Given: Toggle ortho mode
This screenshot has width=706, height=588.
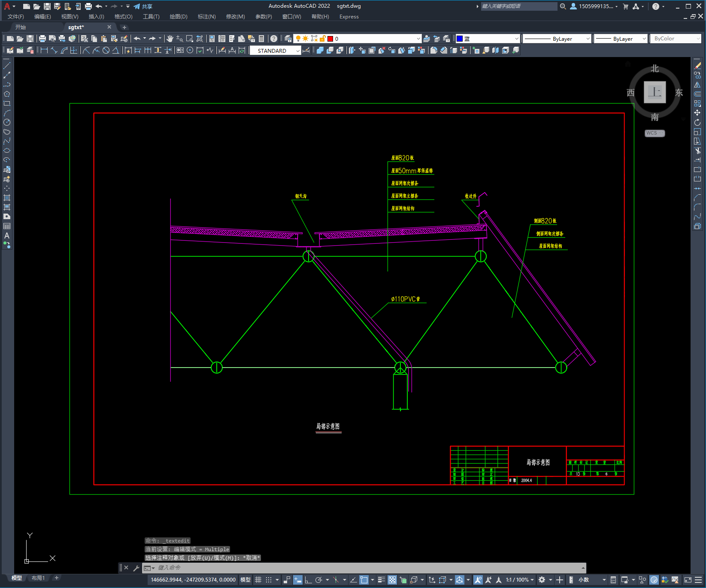Looking at the screenshot, I should tap(308, 580).
